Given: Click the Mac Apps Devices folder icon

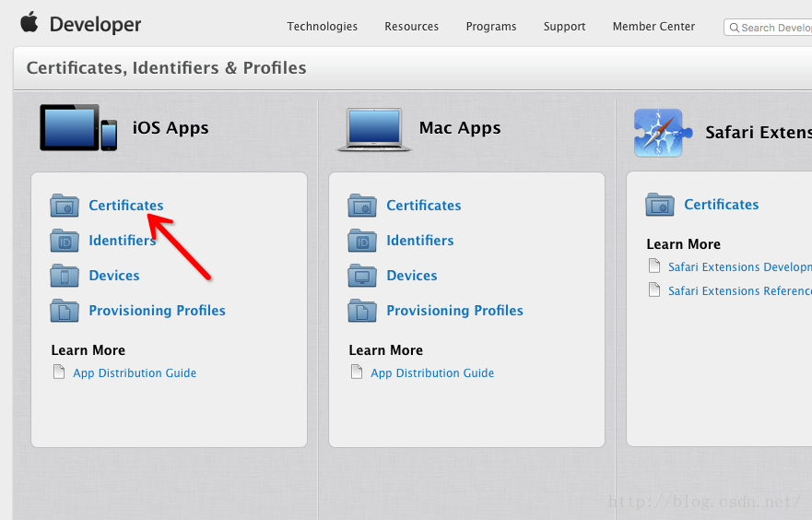Looking at the screenshot, I should [362, 276].
